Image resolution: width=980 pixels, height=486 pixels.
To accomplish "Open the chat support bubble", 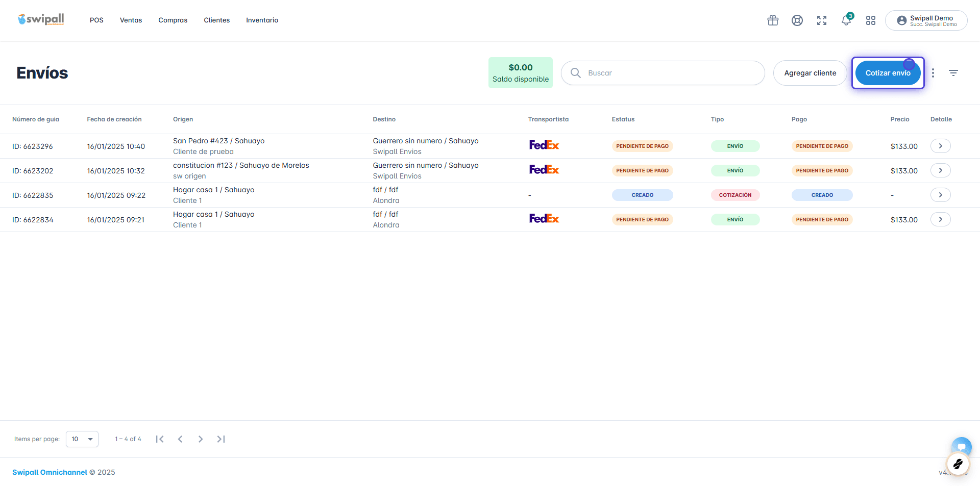I will pos(962,447).
